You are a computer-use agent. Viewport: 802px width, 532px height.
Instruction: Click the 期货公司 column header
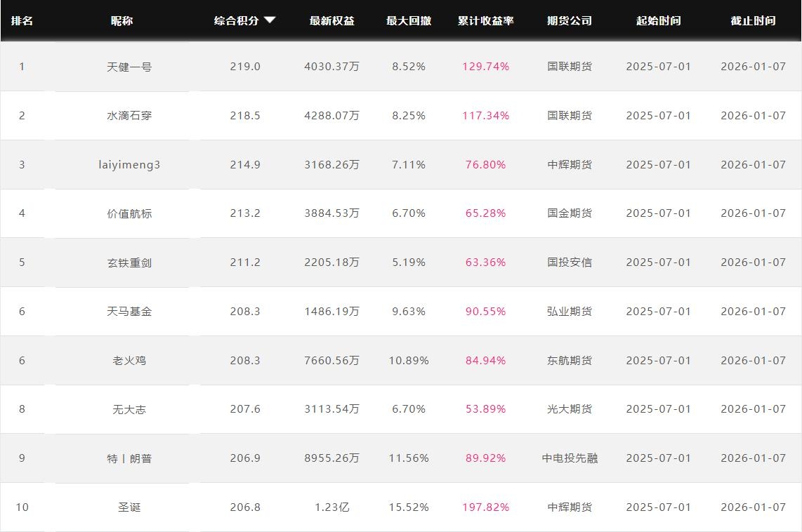(x=569, y=21)
